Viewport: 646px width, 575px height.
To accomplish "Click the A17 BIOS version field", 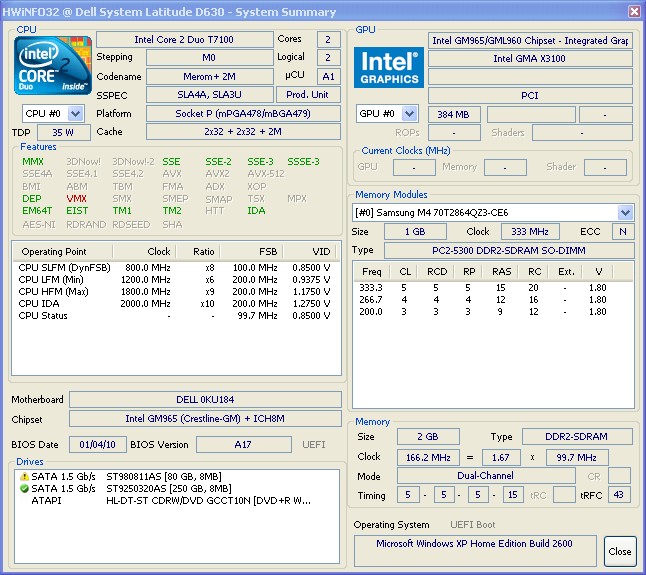I will (243, 445).
